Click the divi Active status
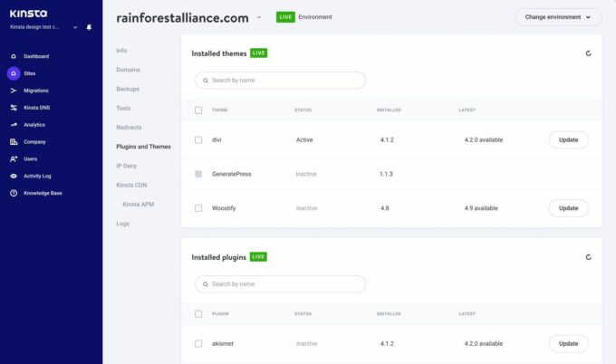The height and width of the screenshot is (364, 616). click(x=304, y=139)
